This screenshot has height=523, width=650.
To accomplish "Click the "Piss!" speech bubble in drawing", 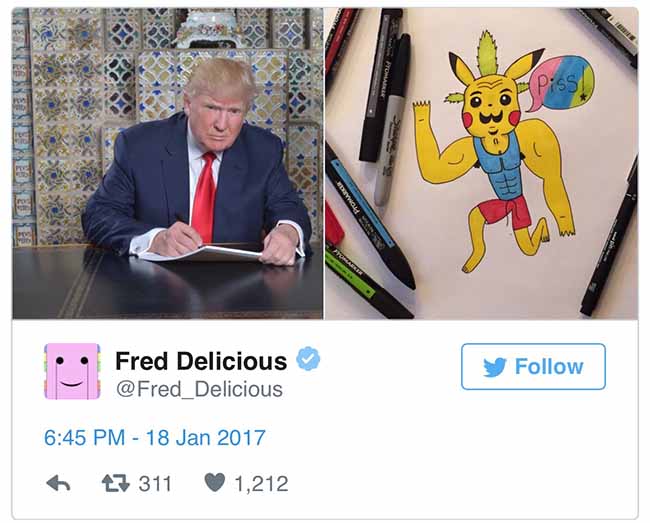I will click(x=560, y=84).
